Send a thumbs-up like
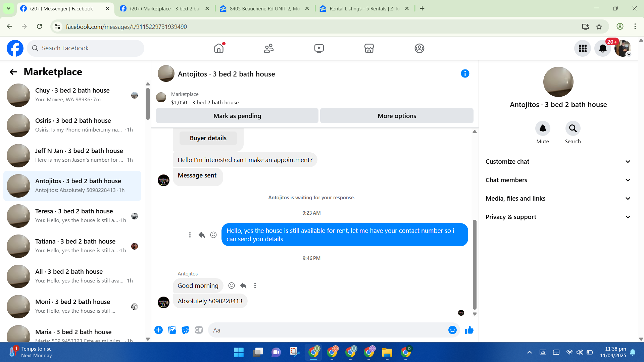Screen dimensions: 644x362 469,330
